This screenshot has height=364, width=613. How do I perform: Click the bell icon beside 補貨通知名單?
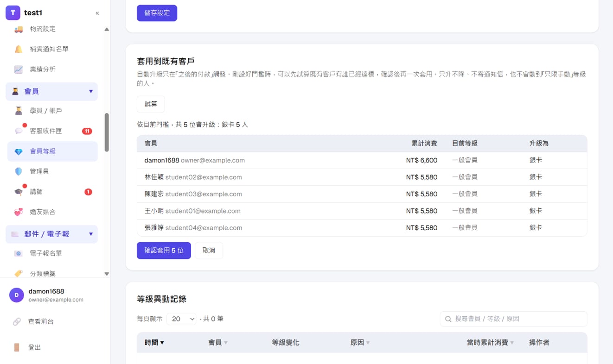click(x=19, y=49)
